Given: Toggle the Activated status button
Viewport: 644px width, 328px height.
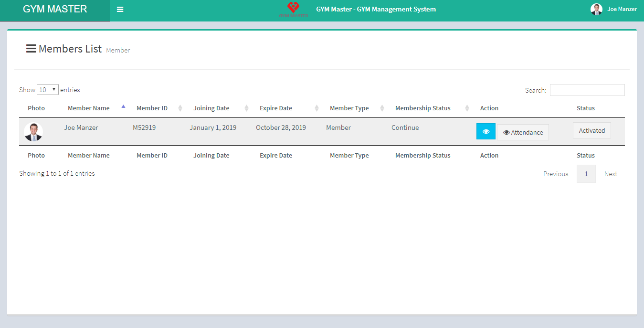Looking at the screenshot, I should [x=591, y=131].
